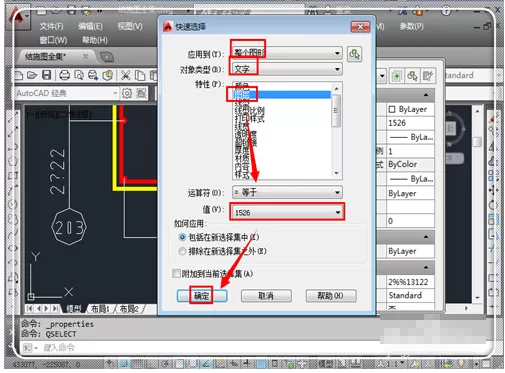Select 打印样式 in the 特性 list
The height and width of the screenshot is (373, 505).
pos(249,118)
